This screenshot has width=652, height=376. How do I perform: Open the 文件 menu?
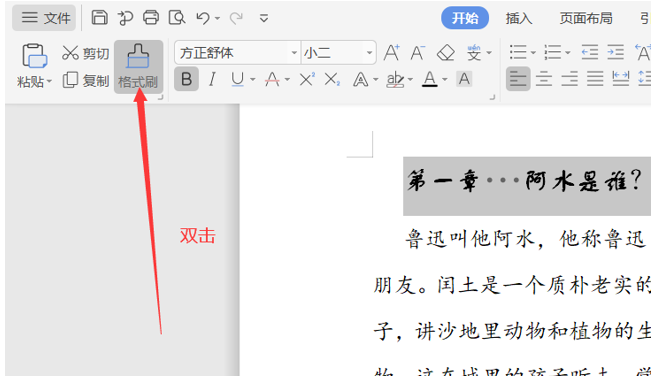(44, 18)
